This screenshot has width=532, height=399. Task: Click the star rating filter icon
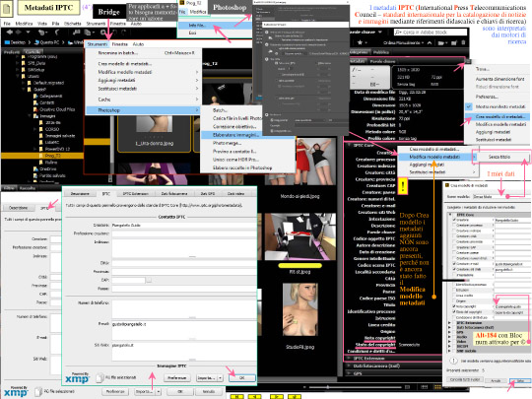coord(360,42)
